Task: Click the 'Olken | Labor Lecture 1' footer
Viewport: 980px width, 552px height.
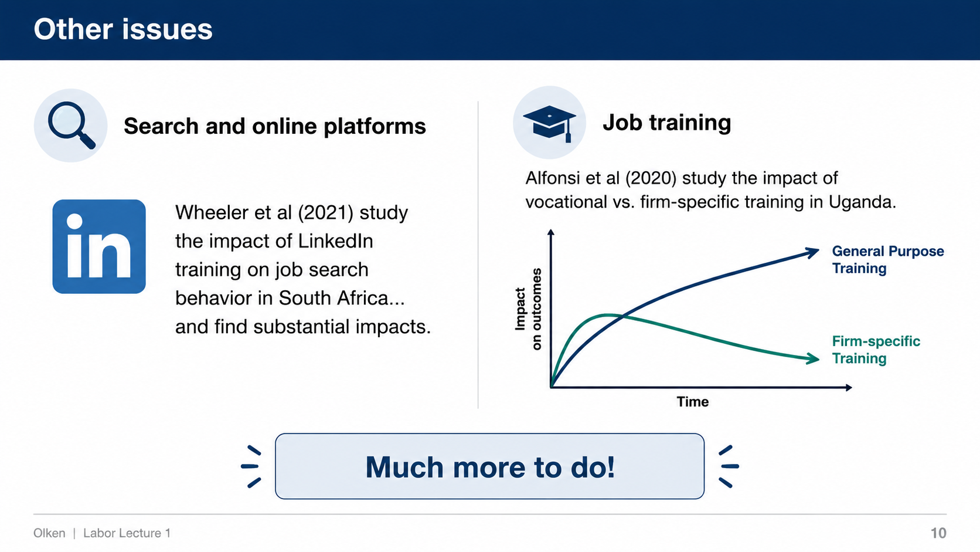Action: click(x=102, y=533)
